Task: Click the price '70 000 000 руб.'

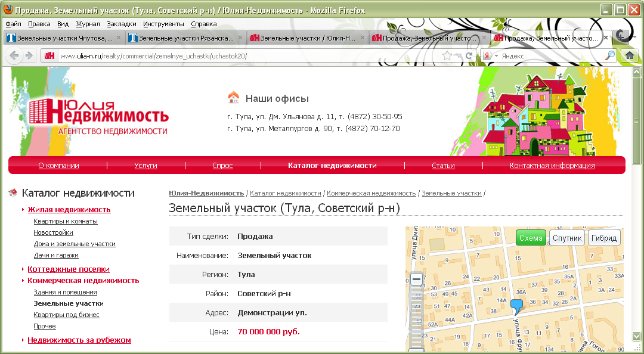Action: pos(268,332)
